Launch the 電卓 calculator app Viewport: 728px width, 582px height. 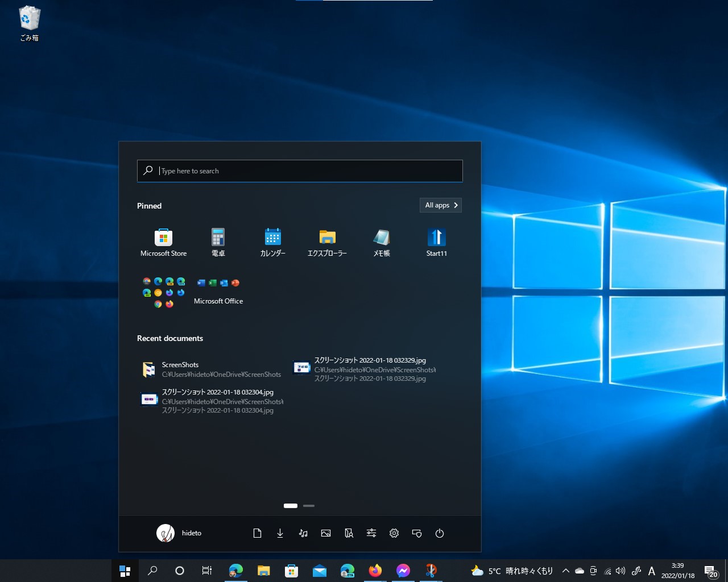pos(218,243)
